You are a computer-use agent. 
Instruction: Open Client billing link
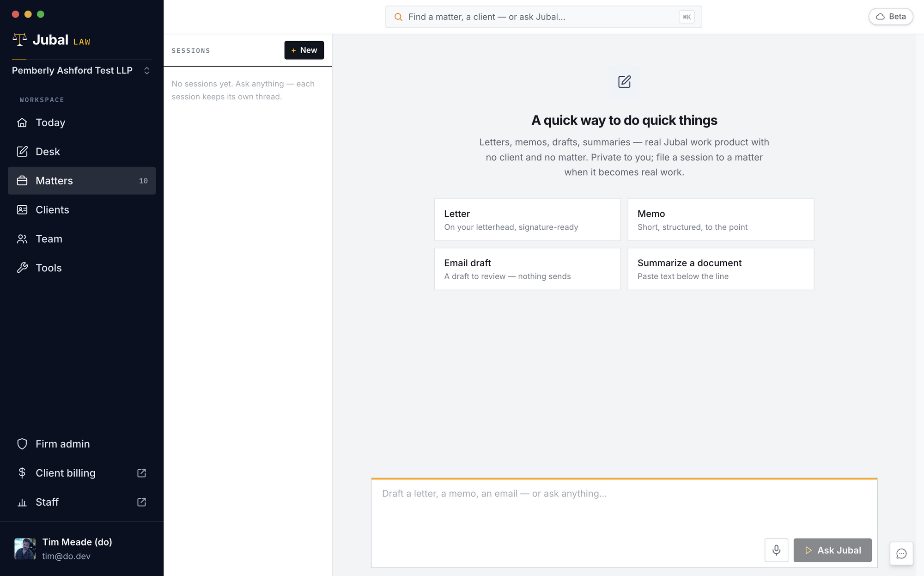82,473
